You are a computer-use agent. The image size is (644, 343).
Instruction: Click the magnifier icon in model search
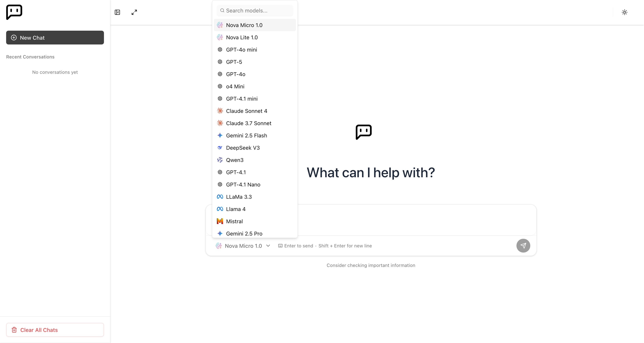(x=222, y=11)
